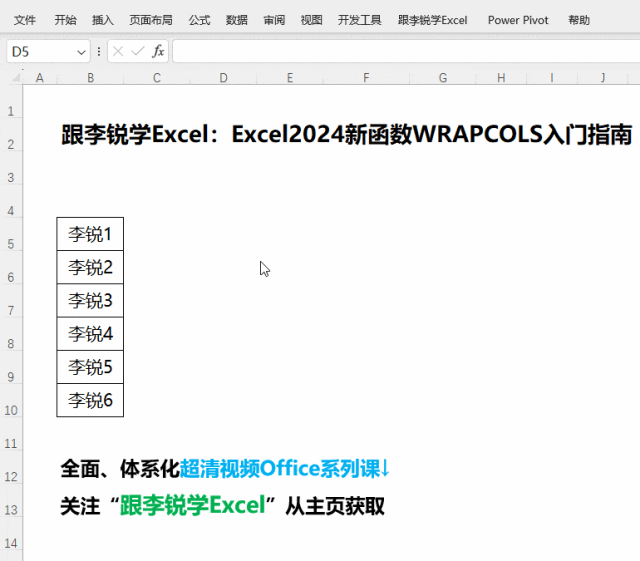The height and width of the screenshot is (561, 640).
Task: Select column J header
Action: 603,77
